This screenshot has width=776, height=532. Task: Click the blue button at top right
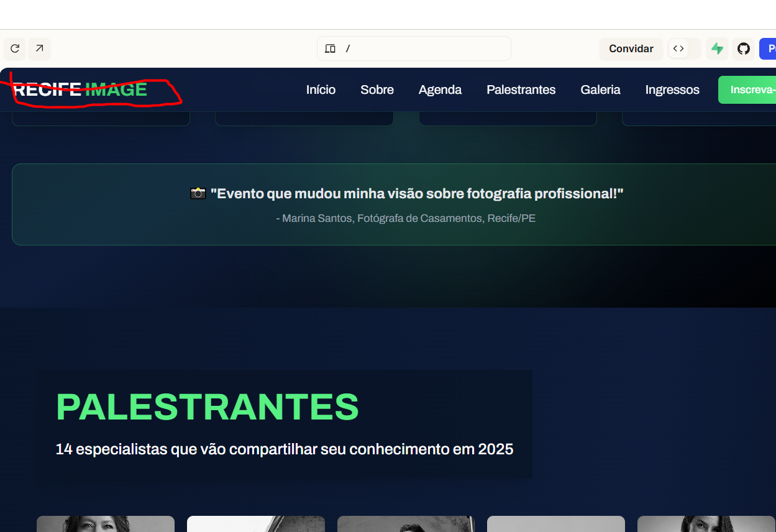(x=769, y=48)
